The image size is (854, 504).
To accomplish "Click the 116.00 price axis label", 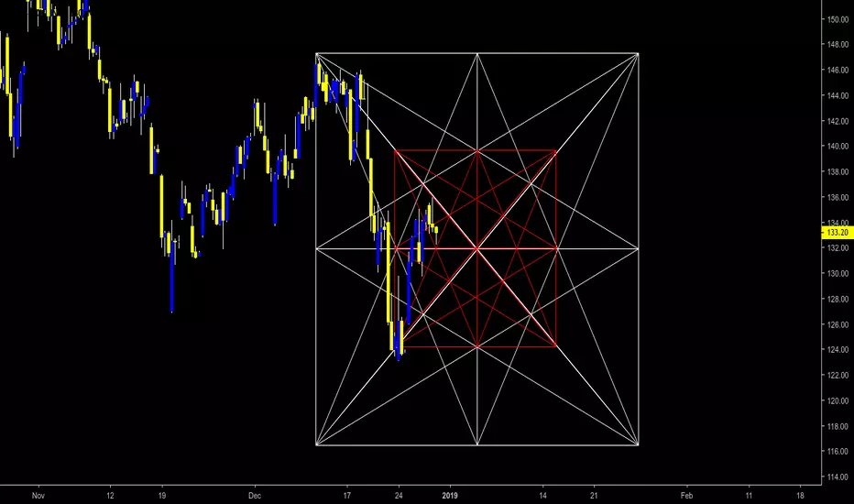I will [x=838, y=451].
